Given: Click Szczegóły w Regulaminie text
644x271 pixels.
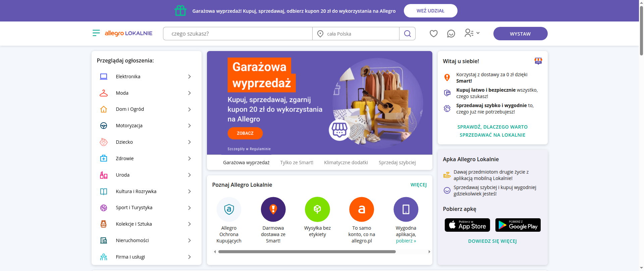Looking at the screenshot, I should click(249, 149).
